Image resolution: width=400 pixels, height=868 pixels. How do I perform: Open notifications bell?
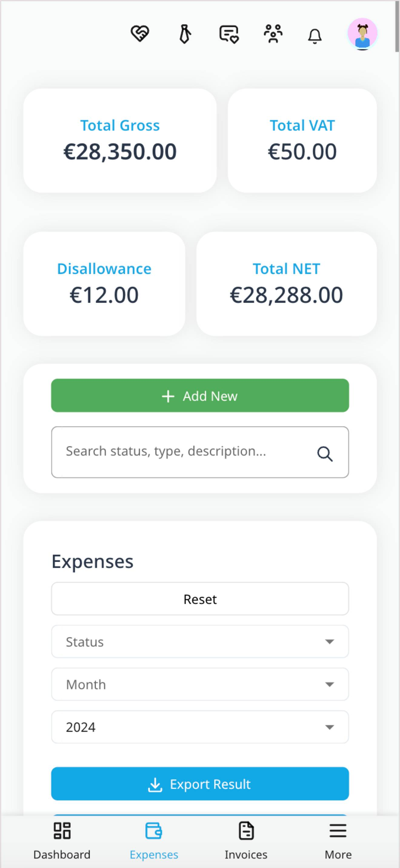(x=315, y=36)
